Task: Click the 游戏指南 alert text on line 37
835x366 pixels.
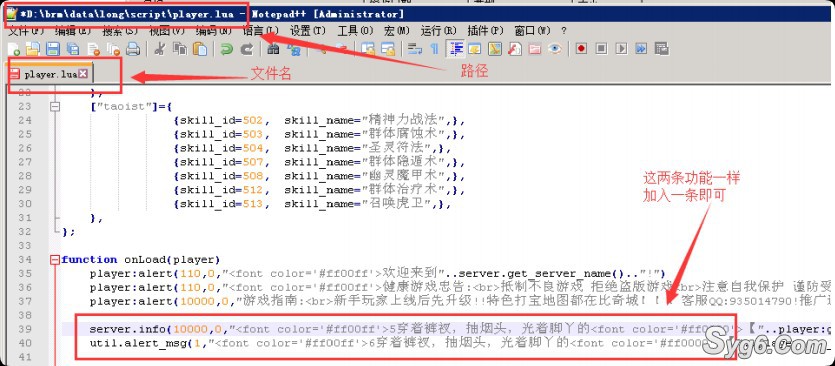Action: (x=267, y=301)
